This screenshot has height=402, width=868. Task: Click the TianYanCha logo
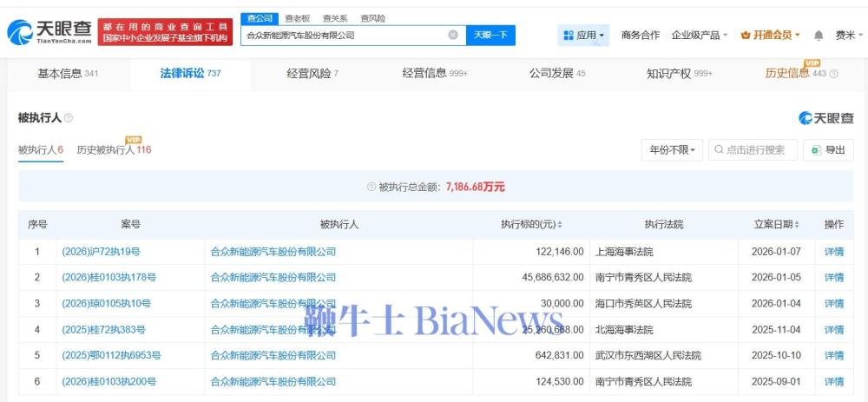pyautogui.click(x=49, y=32)
